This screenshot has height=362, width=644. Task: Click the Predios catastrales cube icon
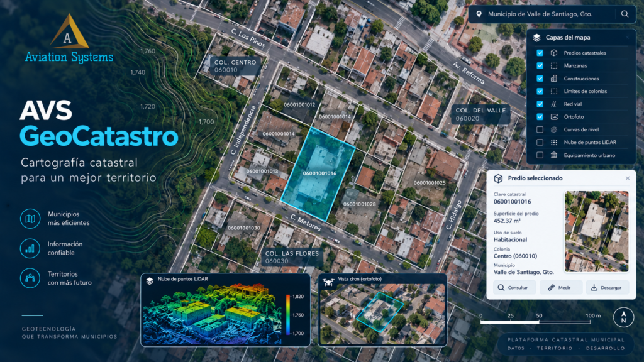point(554,53)
